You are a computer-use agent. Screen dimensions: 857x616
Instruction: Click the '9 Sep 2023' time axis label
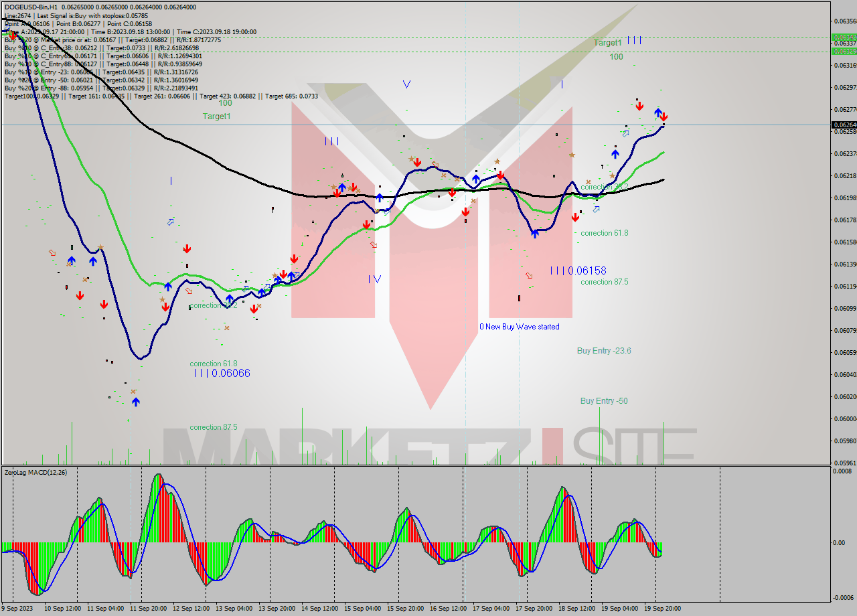tap(18, 609)
